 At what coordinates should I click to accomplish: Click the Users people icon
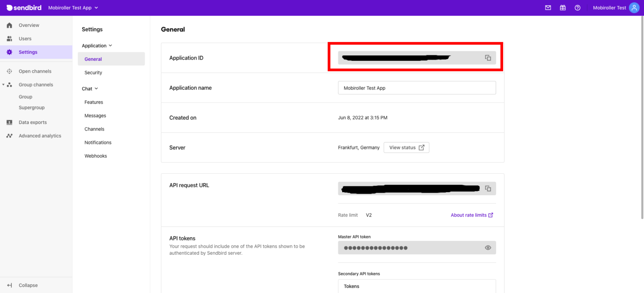coord(10,39)
